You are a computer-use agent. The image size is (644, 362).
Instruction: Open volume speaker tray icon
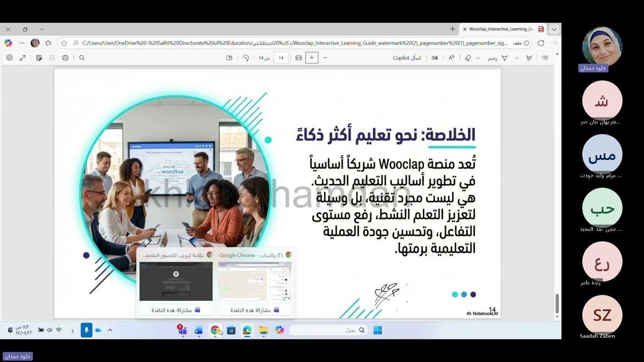pos(49,330)
